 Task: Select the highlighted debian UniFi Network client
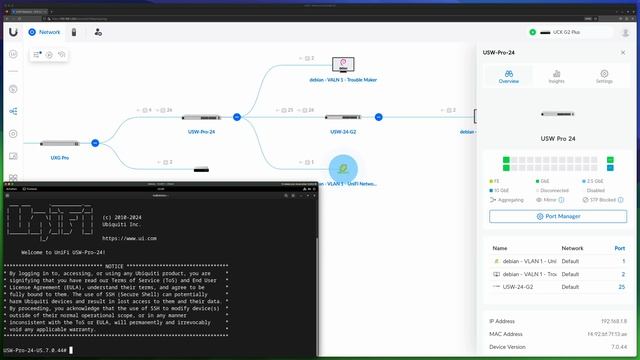(343, 169)
